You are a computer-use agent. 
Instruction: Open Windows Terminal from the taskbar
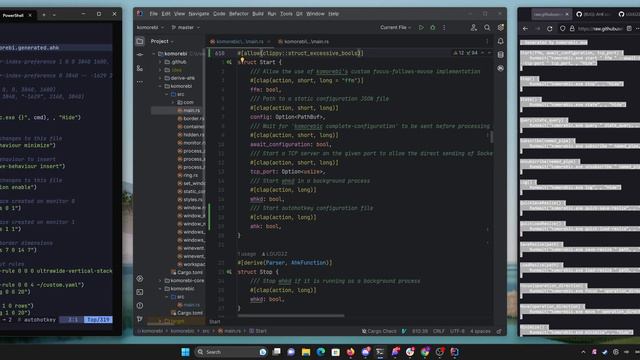pyautogui.click(x=380, y=352)
